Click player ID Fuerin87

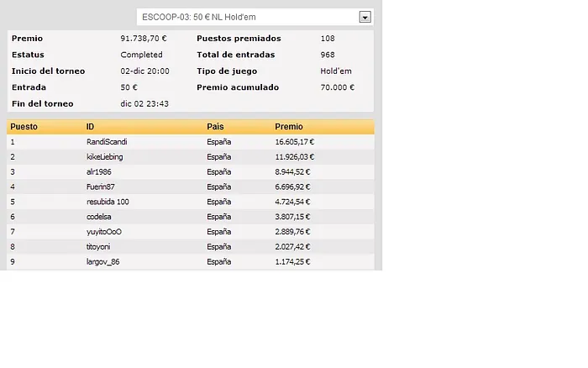[101, 187]
